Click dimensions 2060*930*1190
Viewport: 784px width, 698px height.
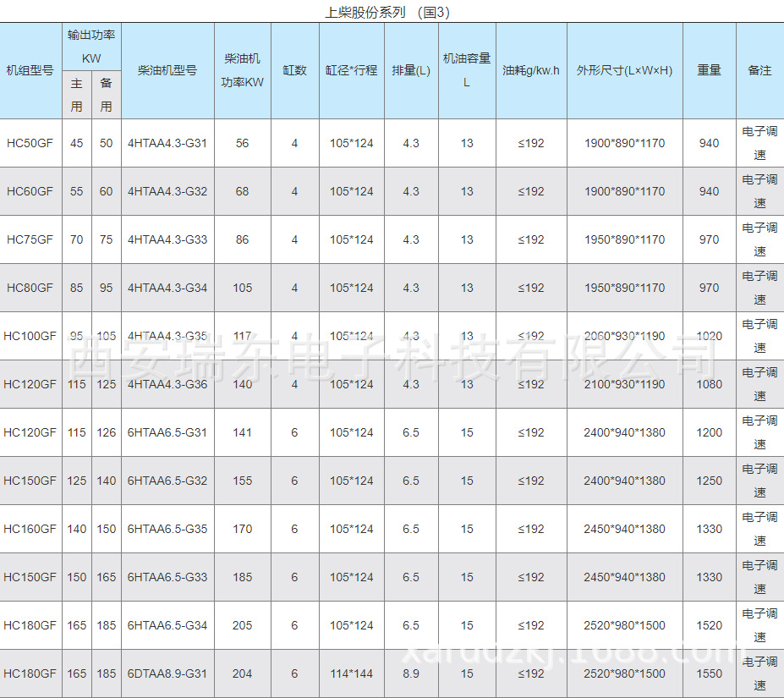(624, 336)
